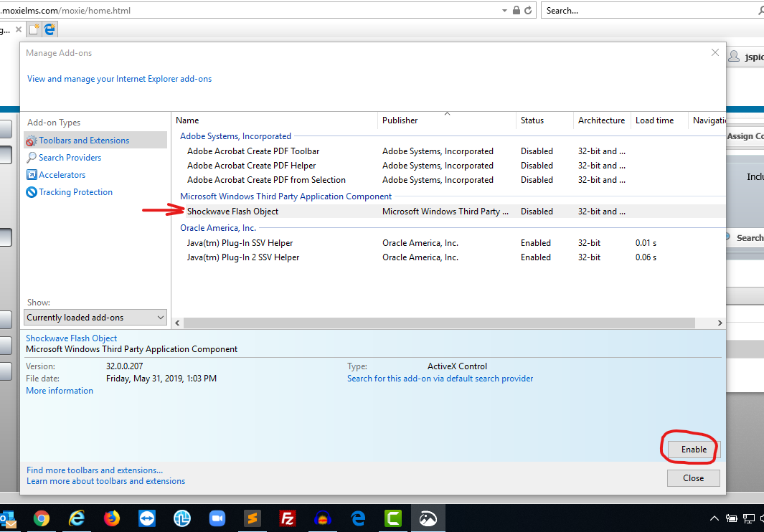Viewport: 764px width, 532px height.
Task: Open Firefox from the taskbar
Action: (112, 519)
